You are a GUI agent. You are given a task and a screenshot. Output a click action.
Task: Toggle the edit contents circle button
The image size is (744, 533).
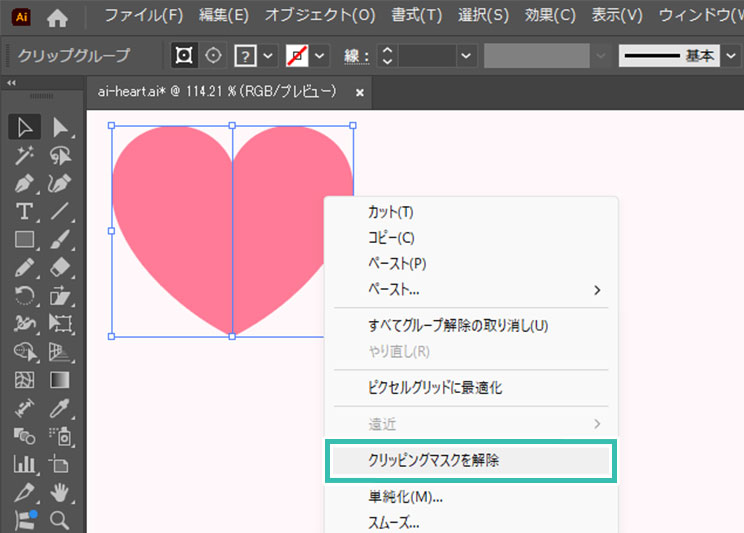pyautogui.click(x=213, y=55)
